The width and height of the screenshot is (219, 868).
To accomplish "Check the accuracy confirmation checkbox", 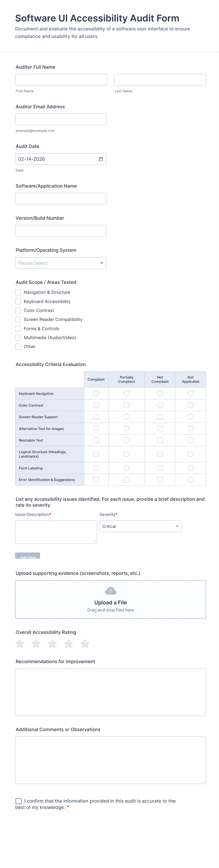I will click(19, 801).
